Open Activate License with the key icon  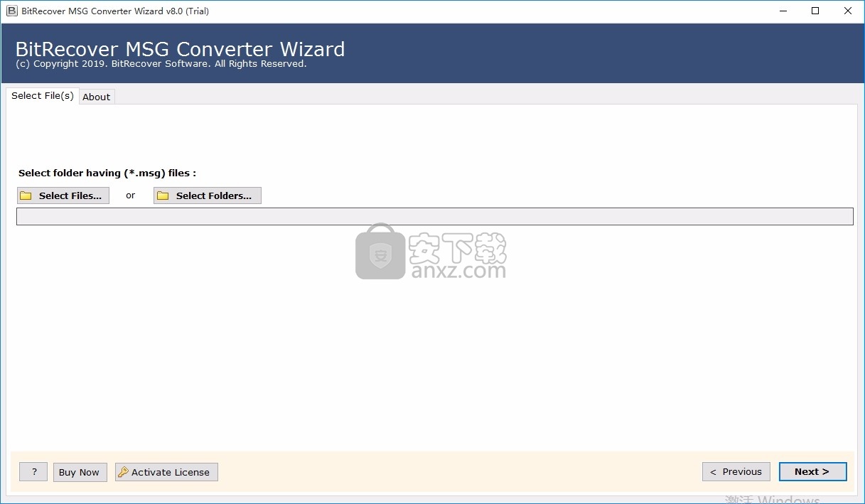pos(166,472)
